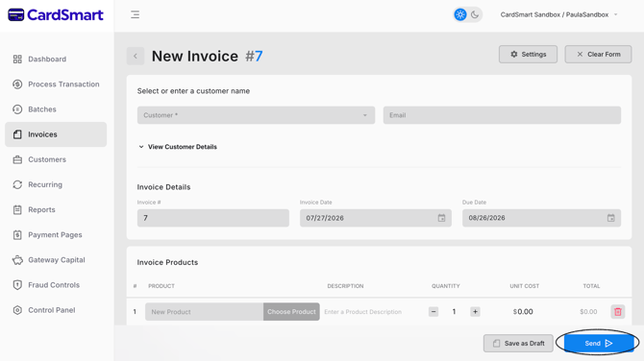Open the Customer dropdown
Viewport: 644px width, 361px height.
[256, 115]
